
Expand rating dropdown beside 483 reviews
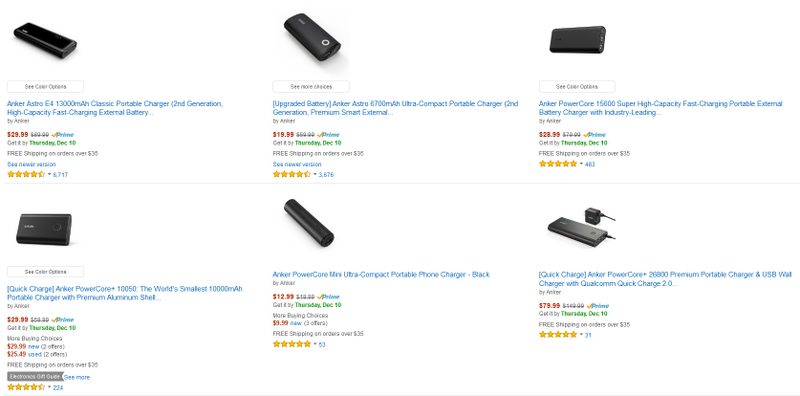click(x=582, y=164)
